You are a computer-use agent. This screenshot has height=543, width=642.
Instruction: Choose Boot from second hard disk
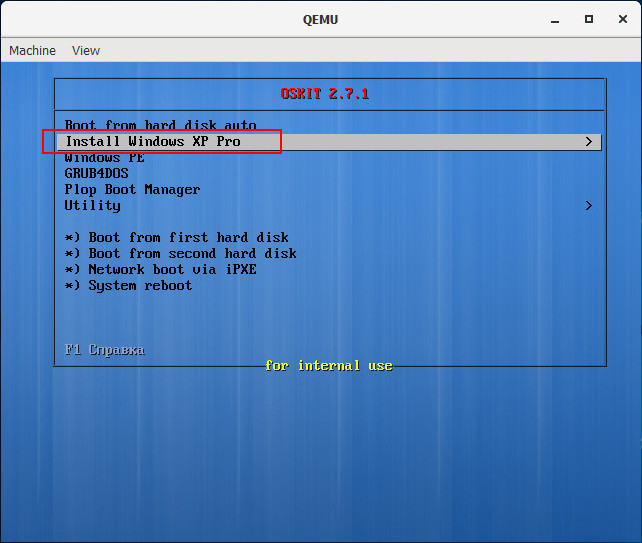[x=181, y=253]
